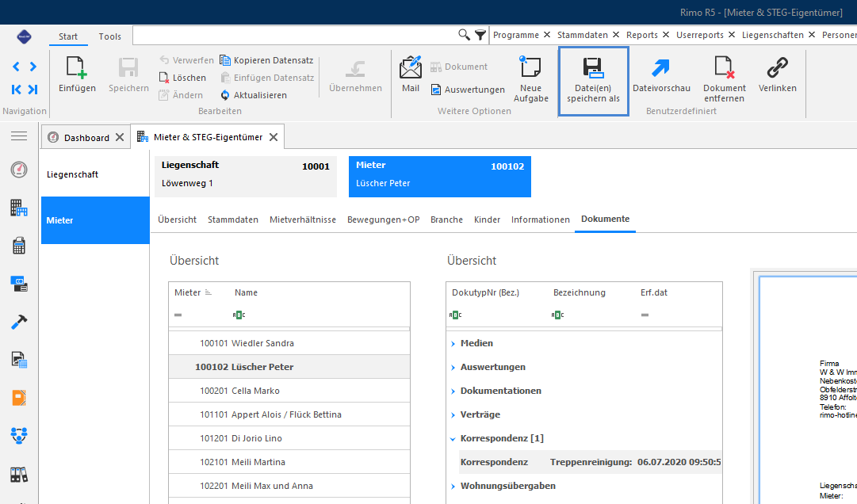Image resolution: width=857 pixels, height=504 pixels.
Task: Open the people group sidebar icon
Action: [x=19, y=435]
